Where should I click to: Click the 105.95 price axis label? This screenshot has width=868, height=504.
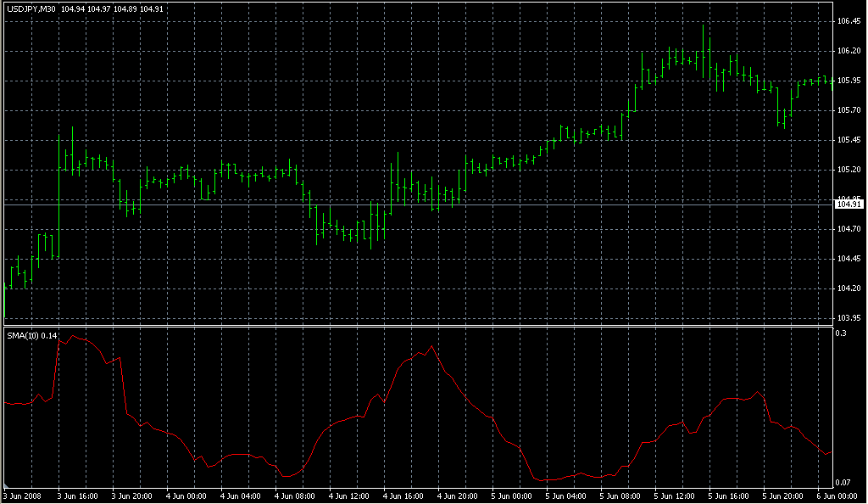coord(849,81)
